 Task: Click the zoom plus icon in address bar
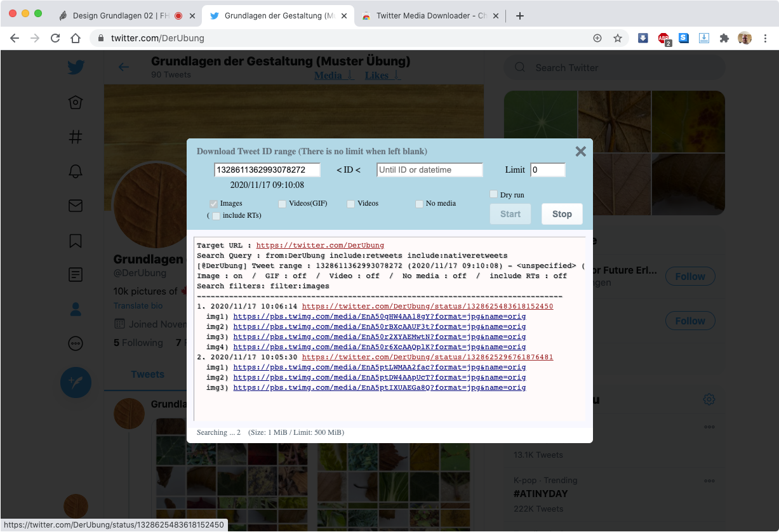(597, 38)
